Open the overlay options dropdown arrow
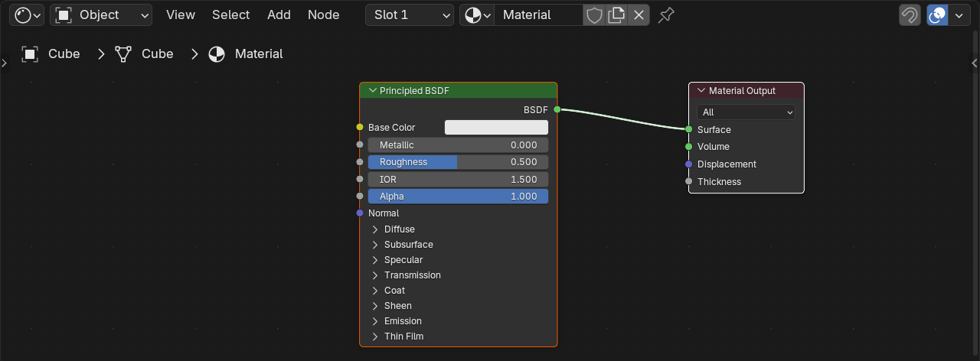Viewport: 980px width, 361px height. [959, 15]
